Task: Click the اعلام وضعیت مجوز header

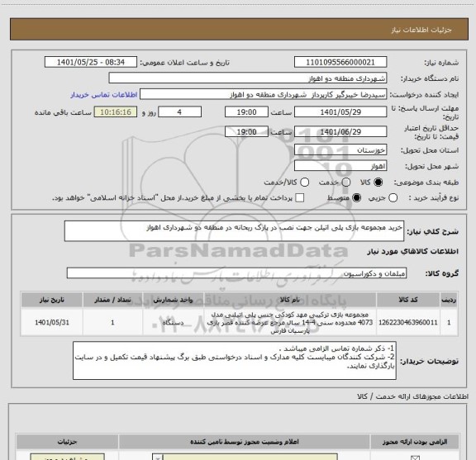Action: [x=245, y=442]
